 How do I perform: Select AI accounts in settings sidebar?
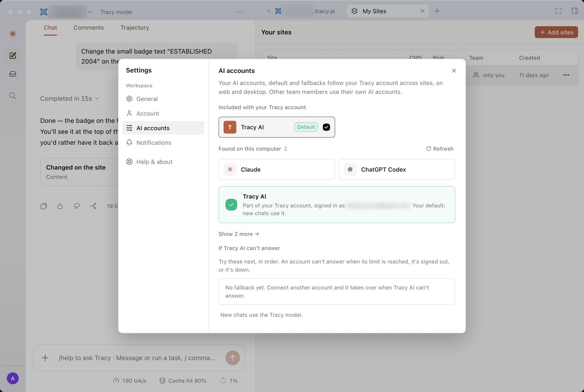point(163,128)
